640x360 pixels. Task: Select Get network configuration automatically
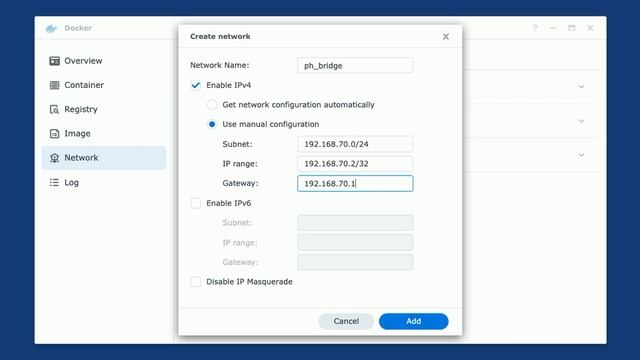click(212, 105)
